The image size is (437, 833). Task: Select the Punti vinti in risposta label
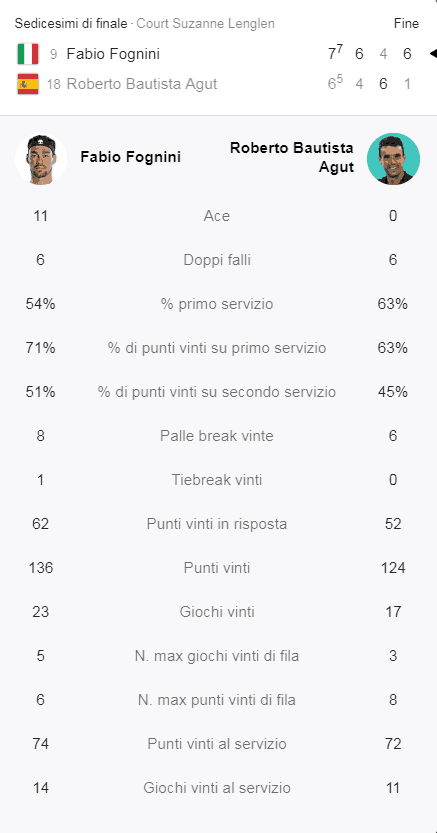click(x=217, y=524)
